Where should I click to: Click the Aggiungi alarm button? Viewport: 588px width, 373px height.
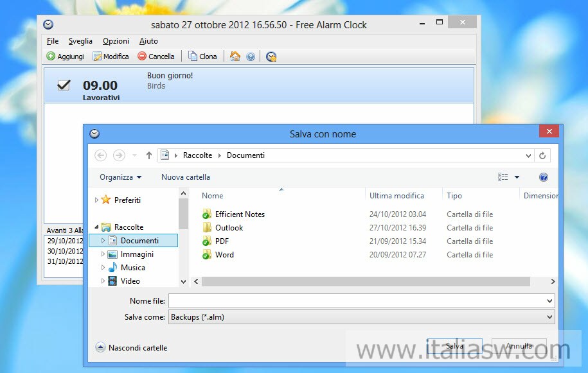point(66,56)
